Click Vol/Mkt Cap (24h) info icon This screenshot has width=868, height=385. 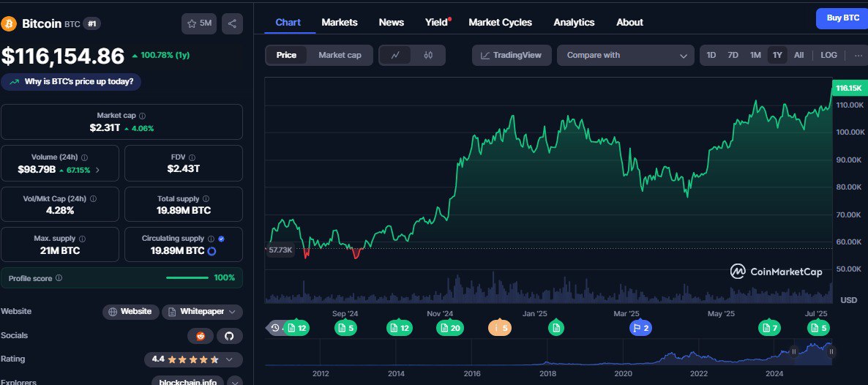pos(93,198)
